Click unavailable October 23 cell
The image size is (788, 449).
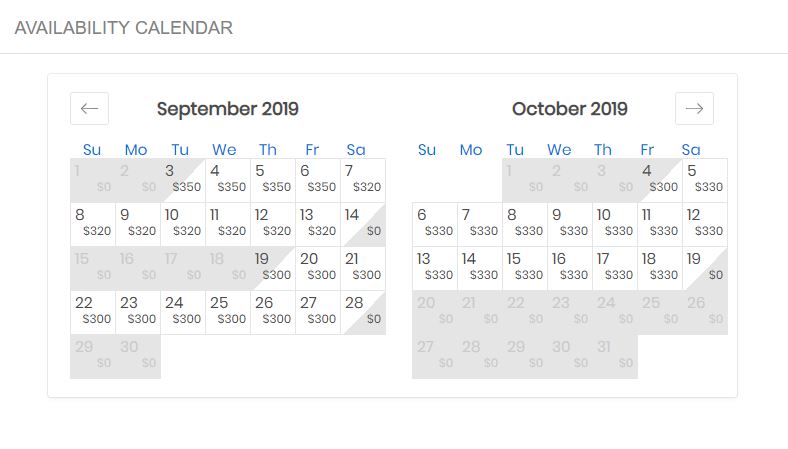524,313
